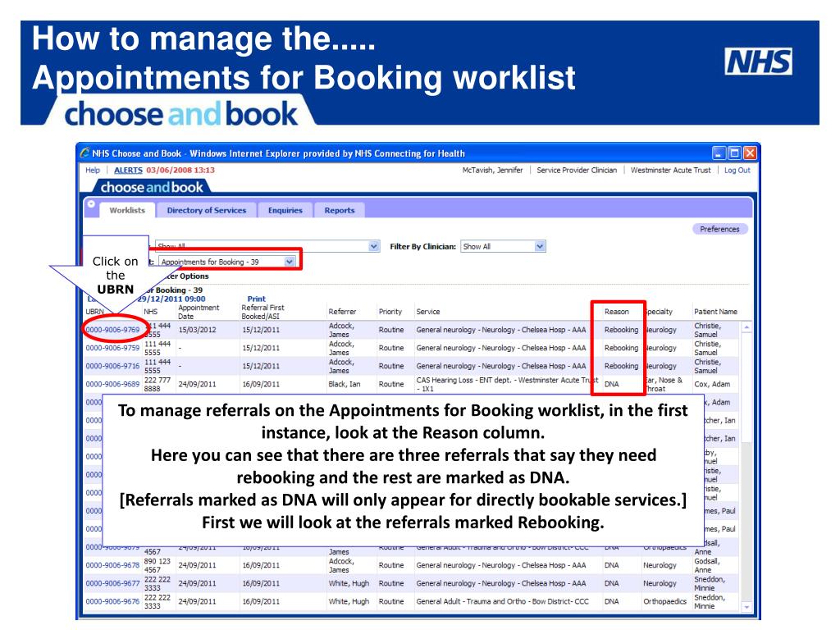Click the Orthopaedics specialty in the 9676 row

point(664,601)
